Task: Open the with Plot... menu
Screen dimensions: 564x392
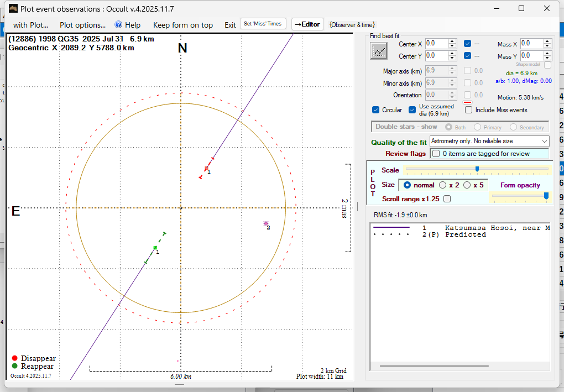Action: click(x=30, y=25)
